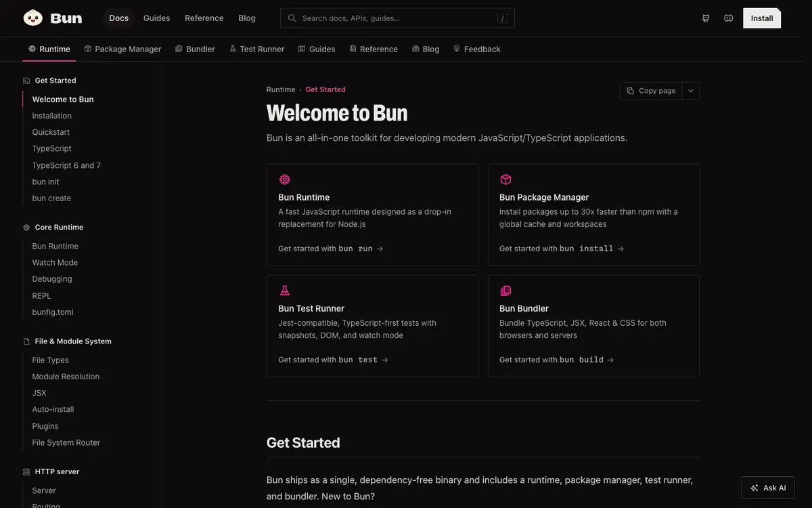The image size is (812, 508).
Task: Click the Bun logo mascot icon
Action: (32, 18)
